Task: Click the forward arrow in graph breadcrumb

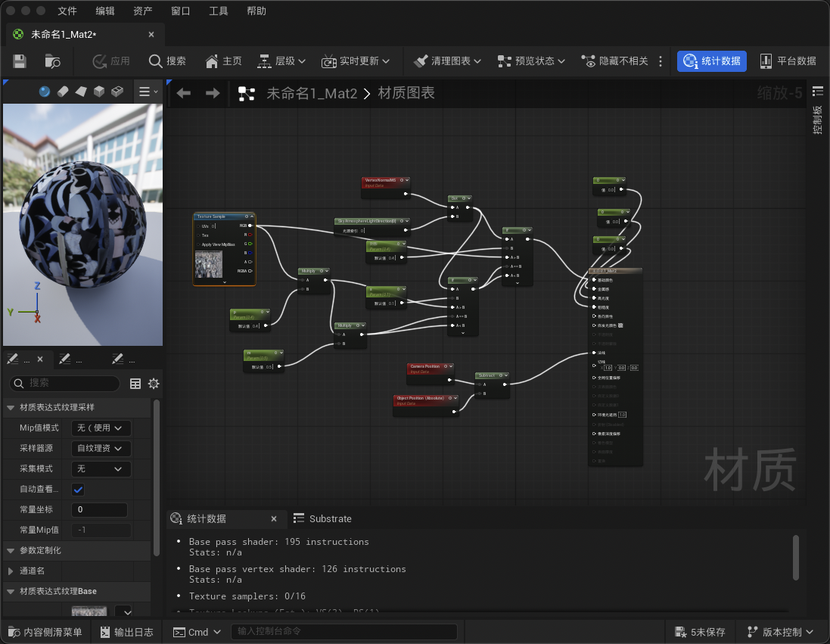Action: 213,93
